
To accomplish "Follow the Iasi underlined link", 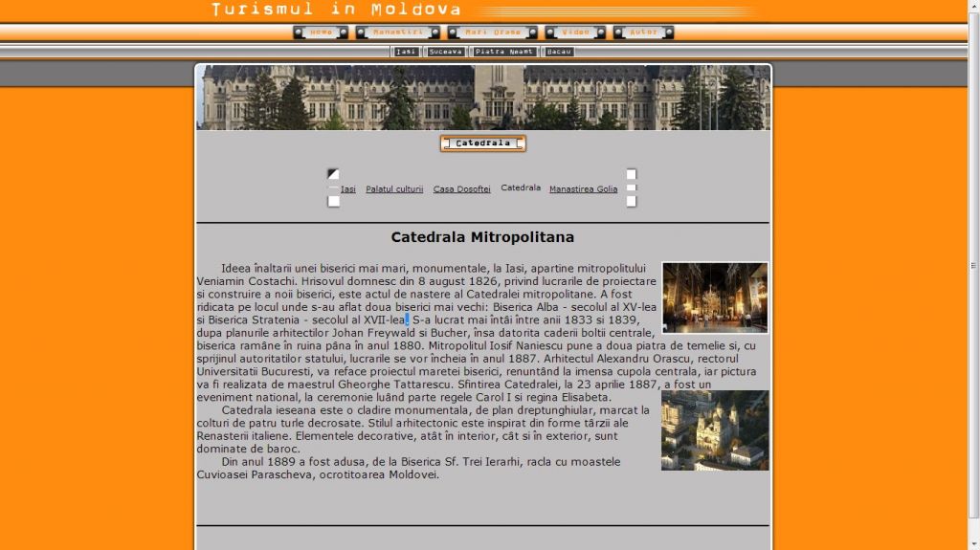I will 348,189.
